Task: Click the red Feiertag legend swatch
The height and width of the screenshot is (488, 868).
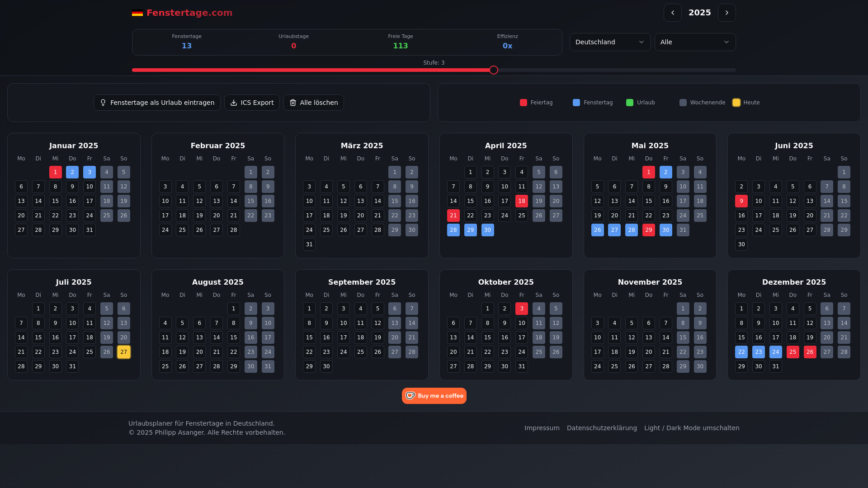Action: click(524, 103)
